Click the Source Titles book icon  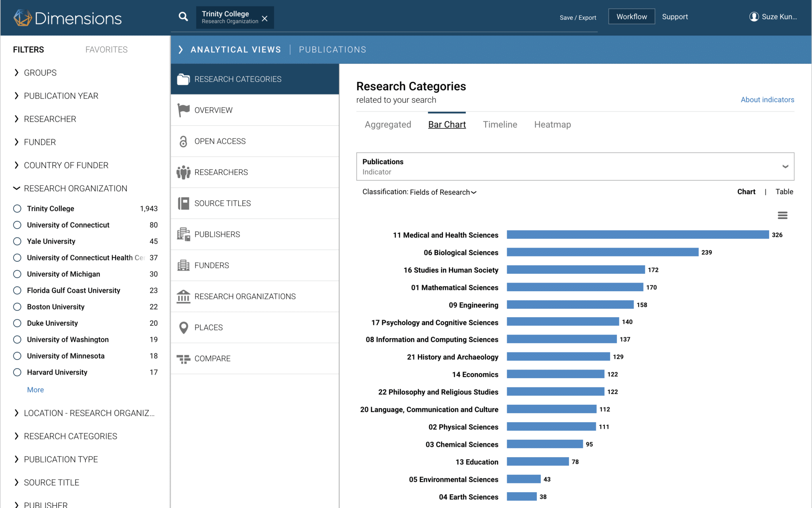tap(183, 203)
